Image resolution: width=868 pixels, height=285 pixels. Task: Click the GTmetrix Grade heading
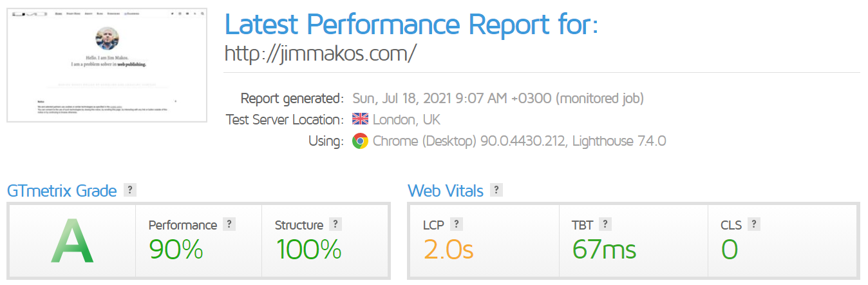click(x=62, y=191)
